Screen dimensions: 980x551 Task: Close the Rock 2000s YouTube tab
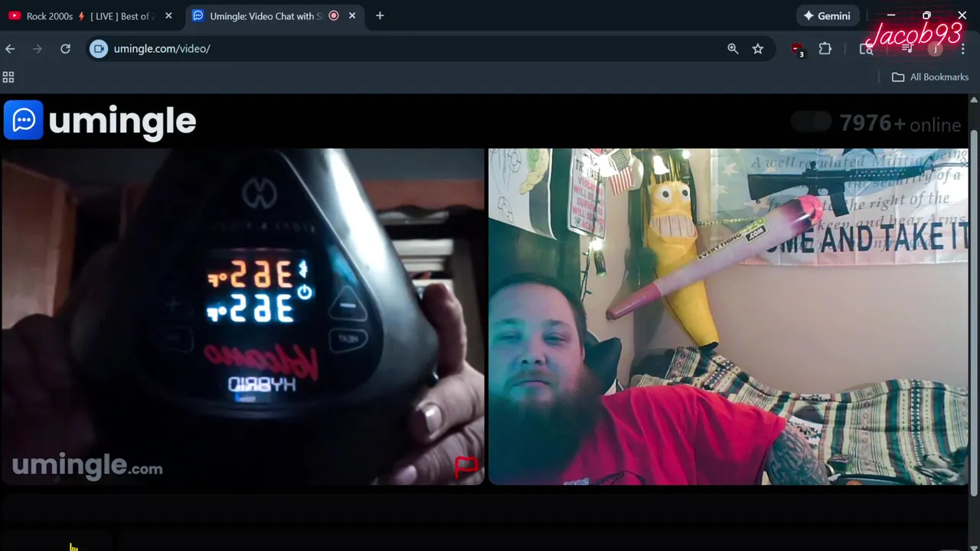[168, 15]
